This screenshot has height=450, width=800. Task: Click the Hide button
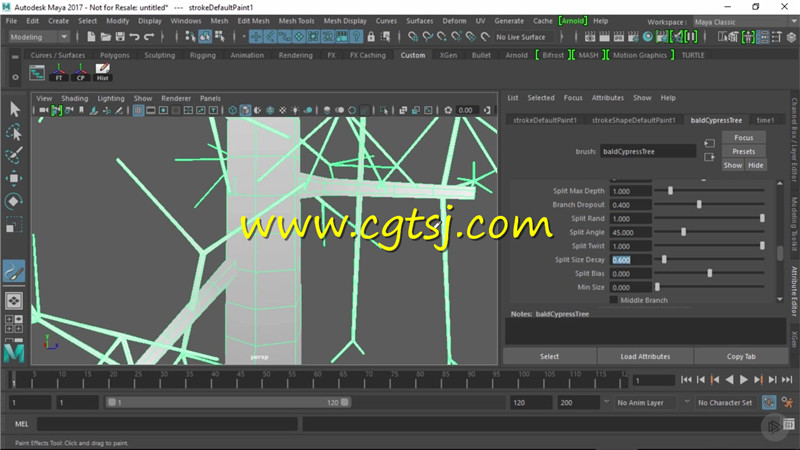pyautogui.click(x=756, y=165)
